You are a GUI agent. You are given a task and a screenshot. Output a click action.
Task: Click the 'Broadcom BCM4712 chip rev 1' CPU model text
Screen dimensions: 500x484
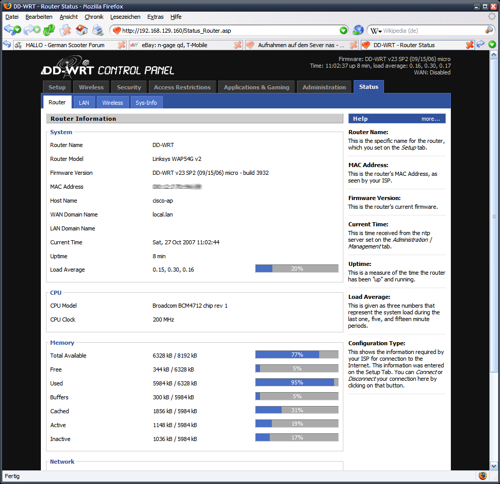pyautogui.click(x=190, y=306)
